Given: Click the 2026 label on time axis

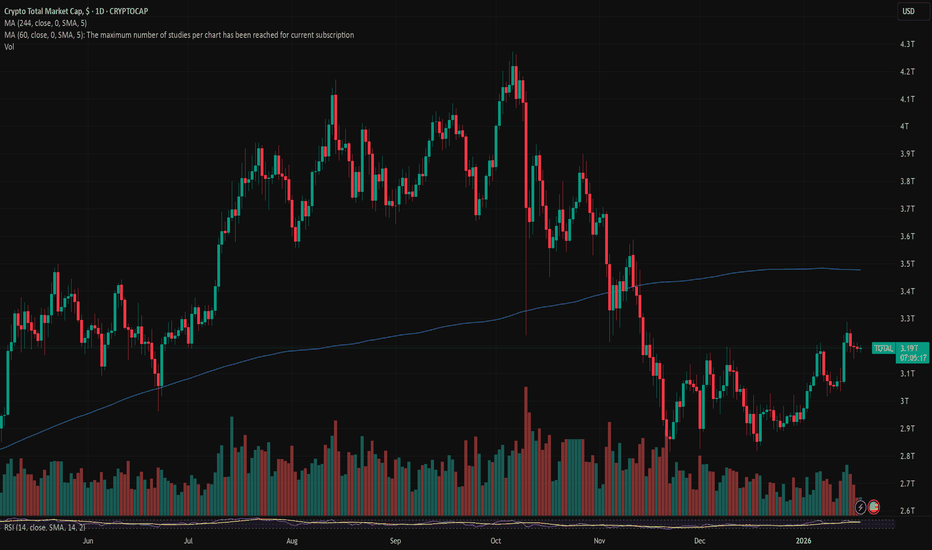Looking at the screenshot, I should tap(810, 540).
